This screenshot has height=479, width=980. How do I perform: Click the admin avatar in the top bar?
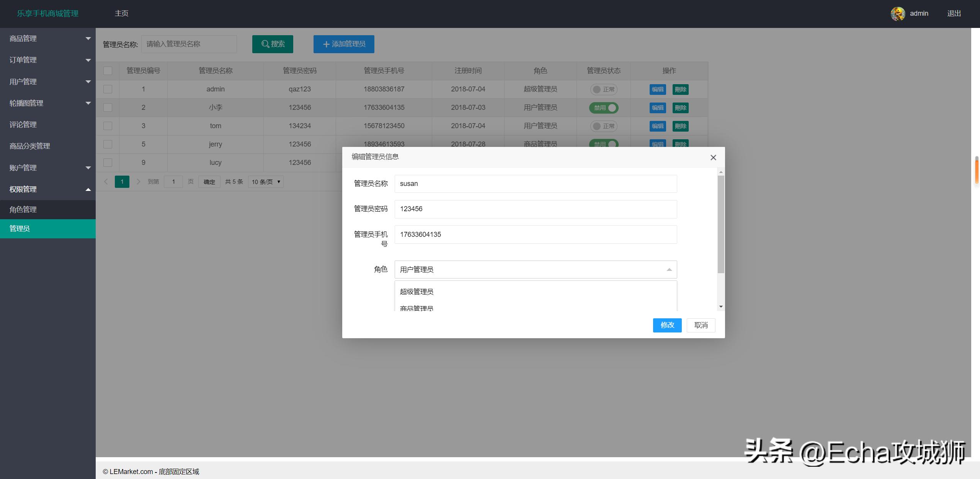point(898,13)
